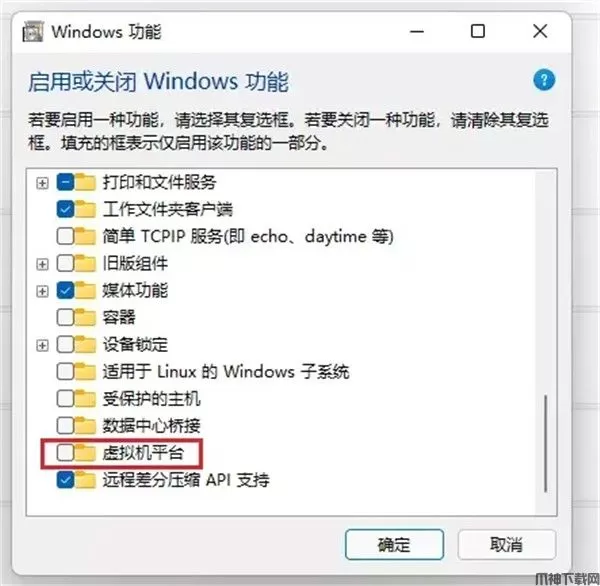Click the 确定 button

click(x=395, y=544)
